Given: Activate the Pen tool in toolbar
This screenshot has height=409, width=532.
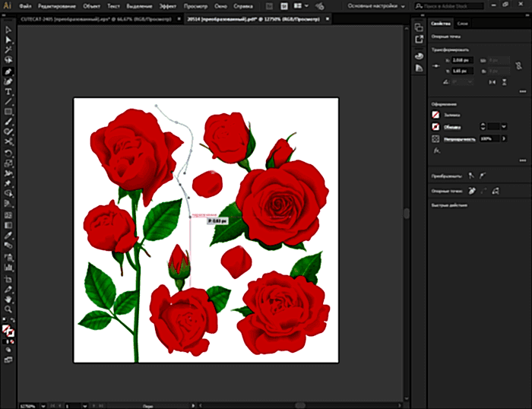Looking at the screenshot, I should click(x=8, y=71).
